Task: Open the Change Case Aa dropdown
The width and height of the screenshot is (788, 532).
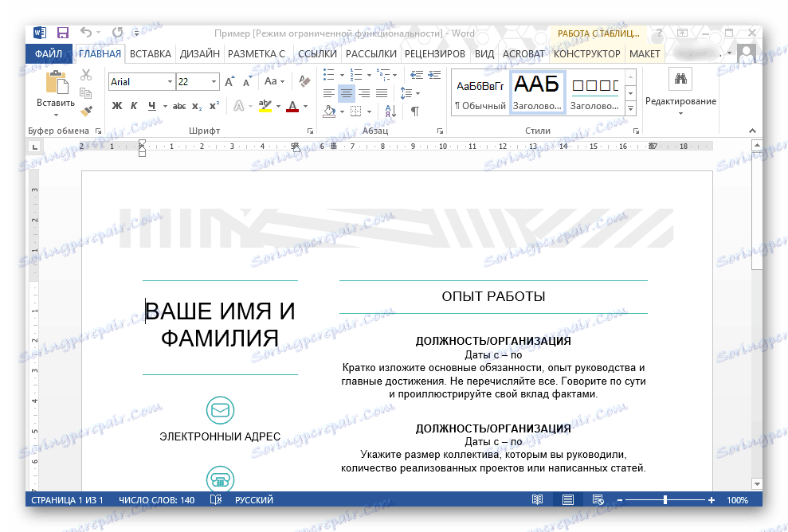Action: tap(274, 81)
